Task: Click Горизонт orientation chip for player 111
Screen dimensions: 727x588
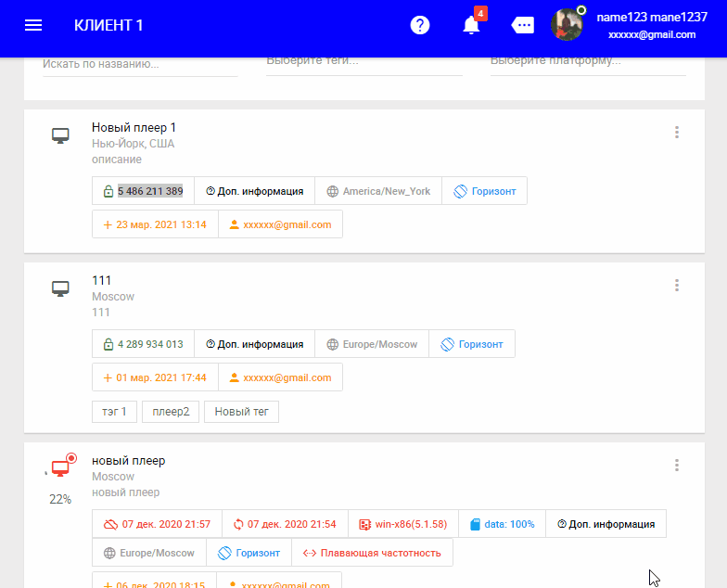Action: click(x=472, y=344)
